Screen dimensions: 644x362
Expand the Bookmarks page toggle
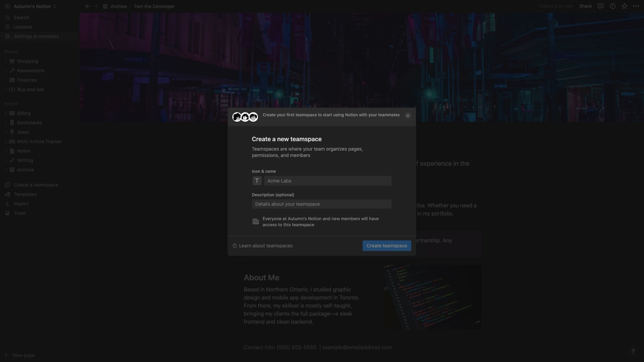(5, 123)
